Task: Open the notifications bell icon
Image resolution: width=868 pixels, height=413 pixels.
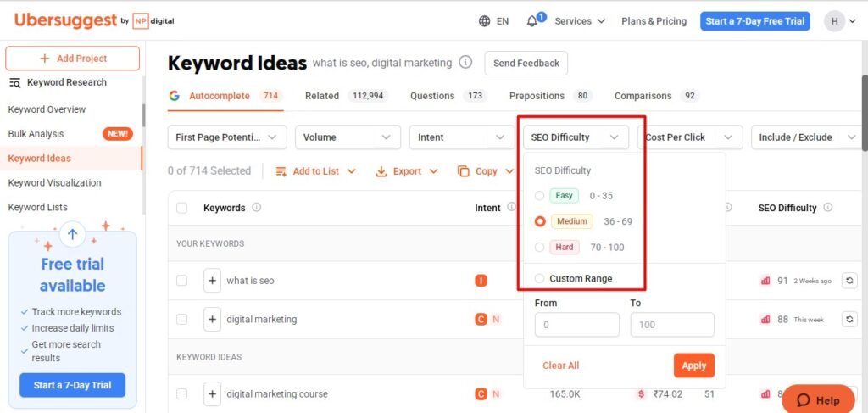Action: (x=532, y=21)
